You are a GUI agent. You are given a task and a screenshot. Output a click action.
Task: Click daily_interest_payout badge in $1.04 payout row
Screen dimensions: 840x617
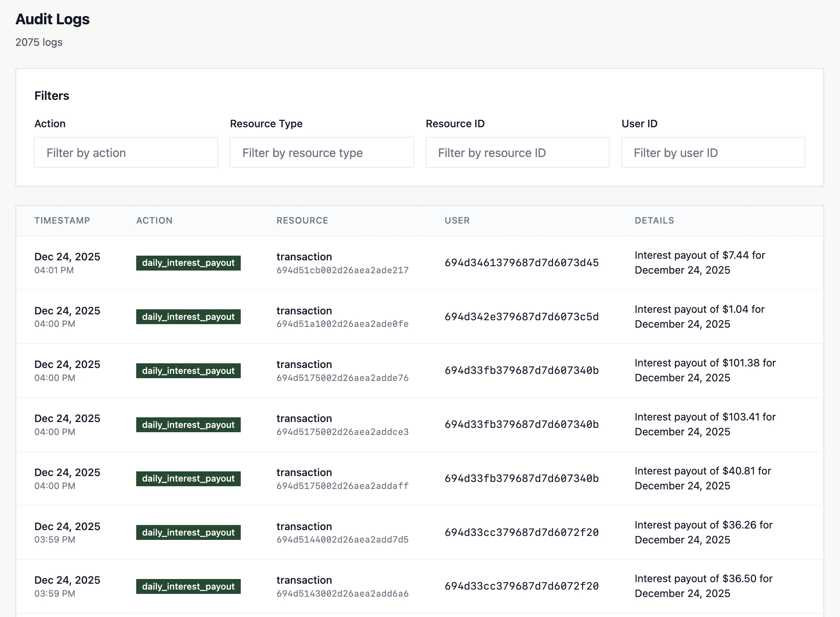188,317
